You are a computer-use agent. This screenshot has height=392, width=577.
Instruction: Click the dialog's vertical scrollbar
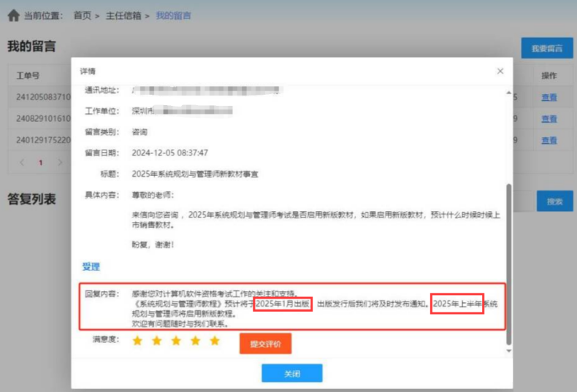(x=509, y=263)
